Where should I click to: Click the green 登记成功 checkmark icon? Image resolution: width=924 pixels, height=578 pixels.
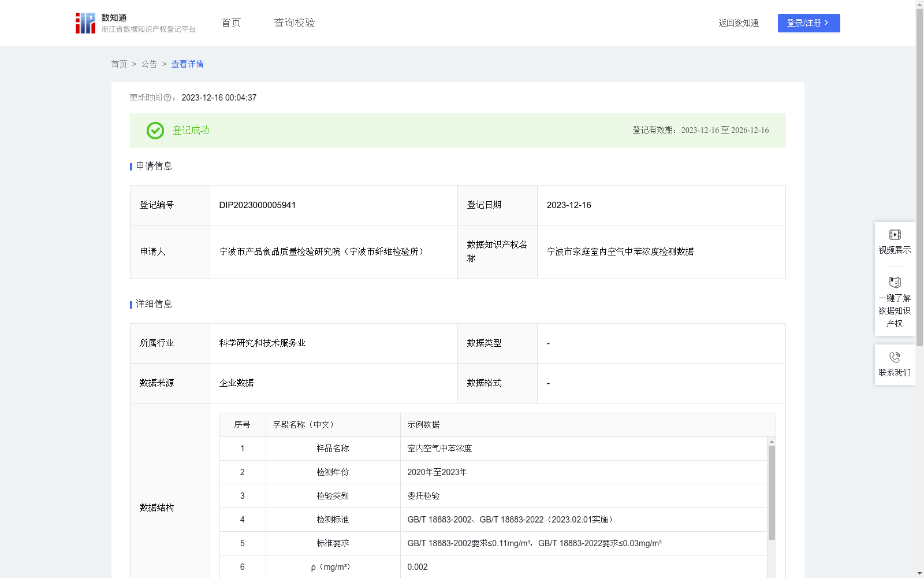pyautogui.click(x=155, y=131)
